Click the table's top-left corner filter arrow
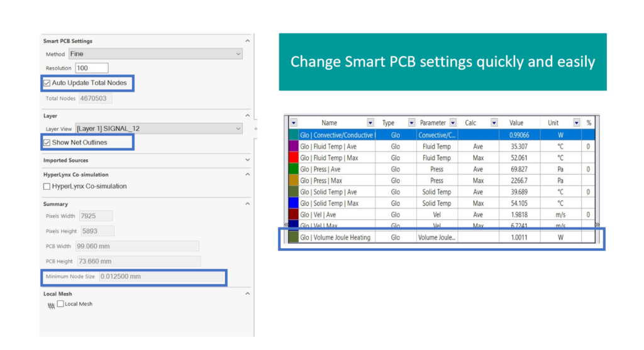The image size is (644, 350). (294, 123)
